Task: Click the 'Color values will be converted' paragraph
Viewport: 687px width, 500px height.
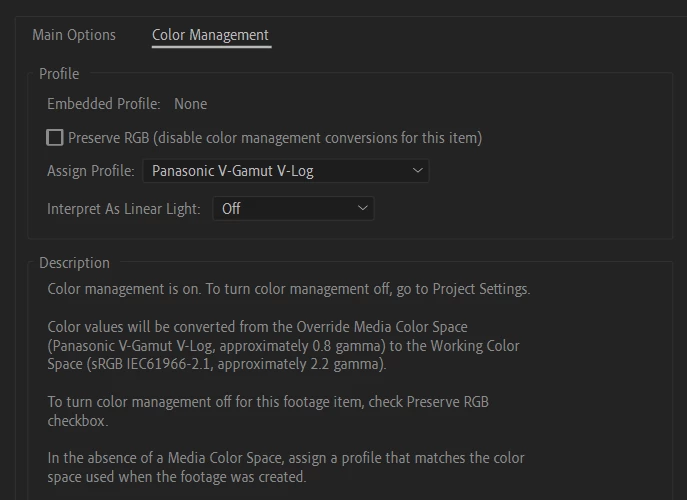Action: [x=283, y=346]
